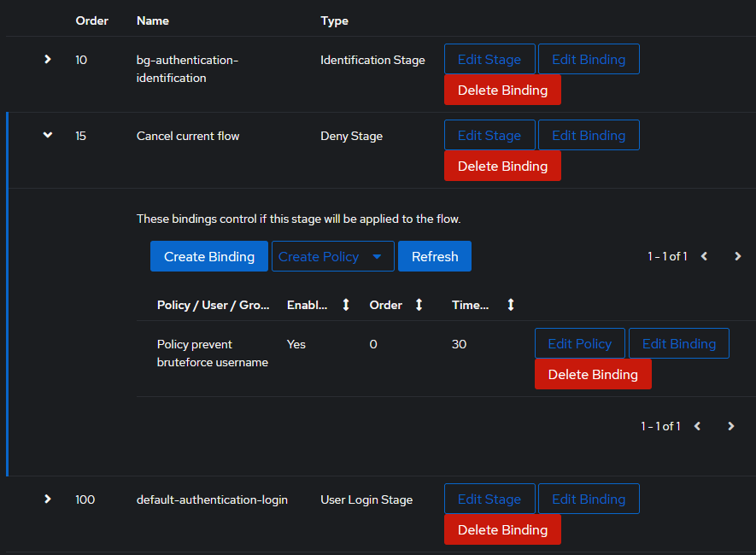
Task: Edit Policy prevent bruteforce username
Action: (x=580, y=343)
